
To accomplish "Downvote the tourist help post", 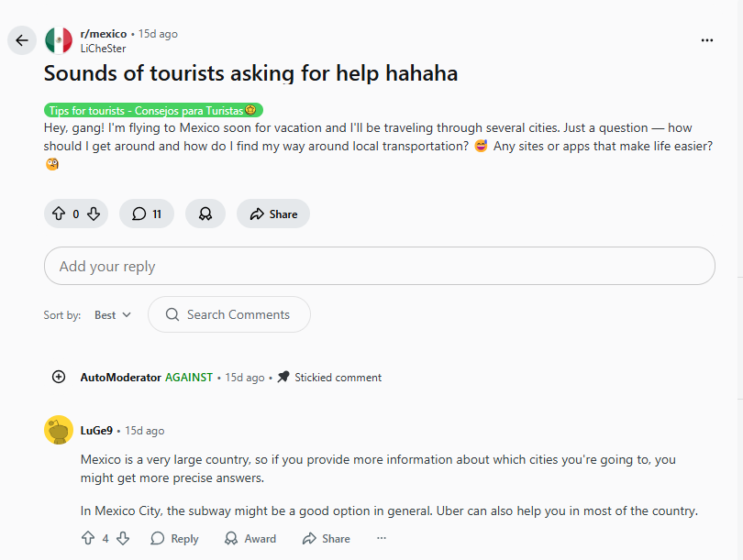I will tap(93, 214).
